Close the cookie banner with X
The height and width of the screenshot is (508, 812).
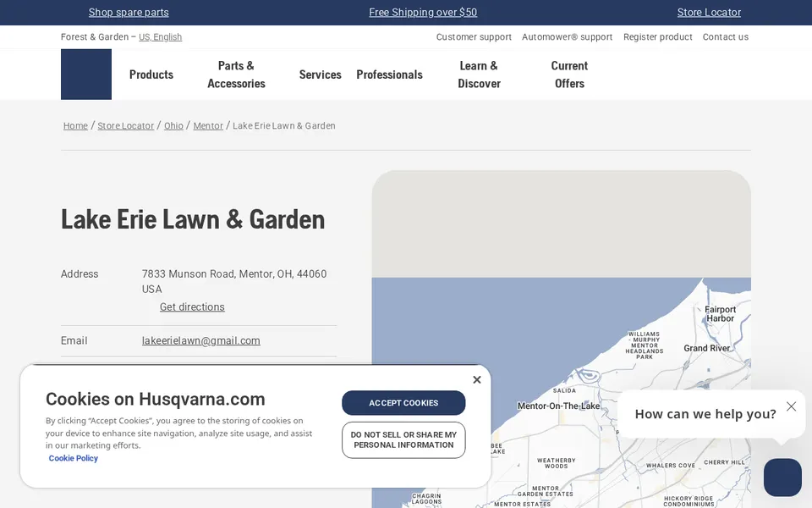click(477, 380)
